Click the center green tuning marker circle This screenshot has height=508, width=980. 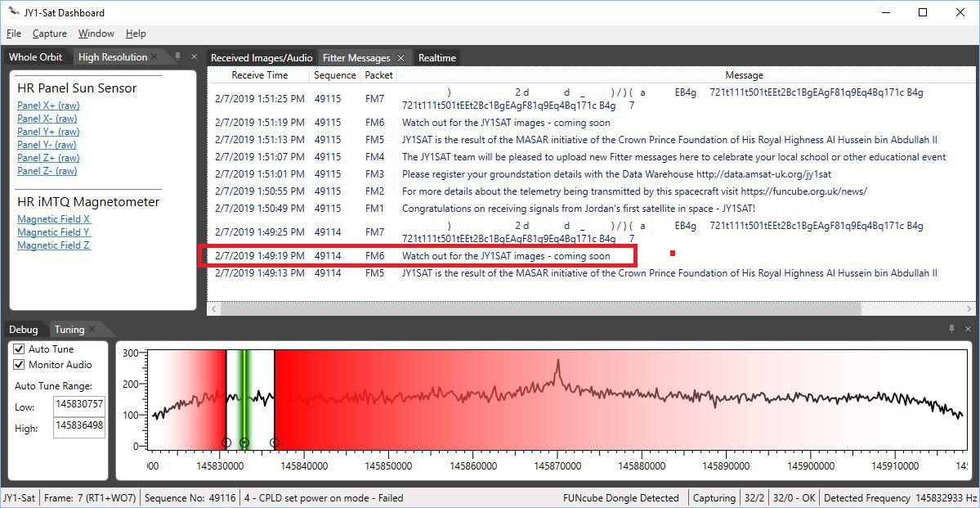244,443
